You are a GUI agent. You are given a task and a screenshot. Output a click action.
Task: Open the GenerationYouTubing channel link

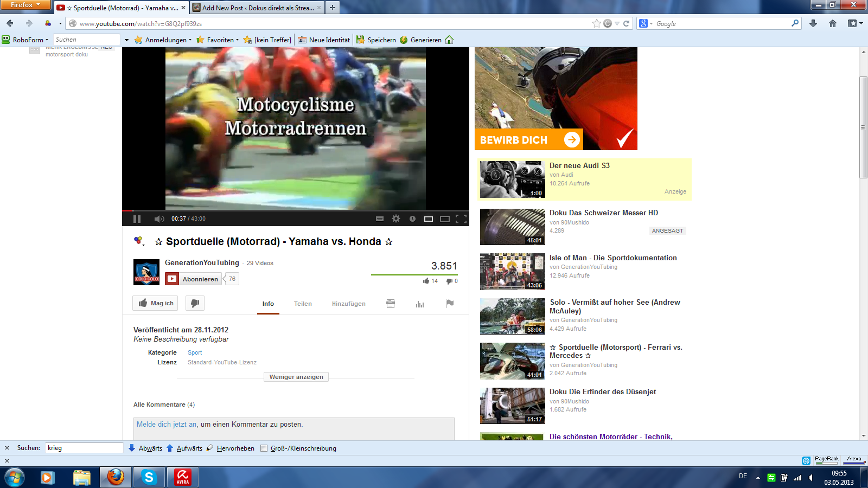coord(202,262)
